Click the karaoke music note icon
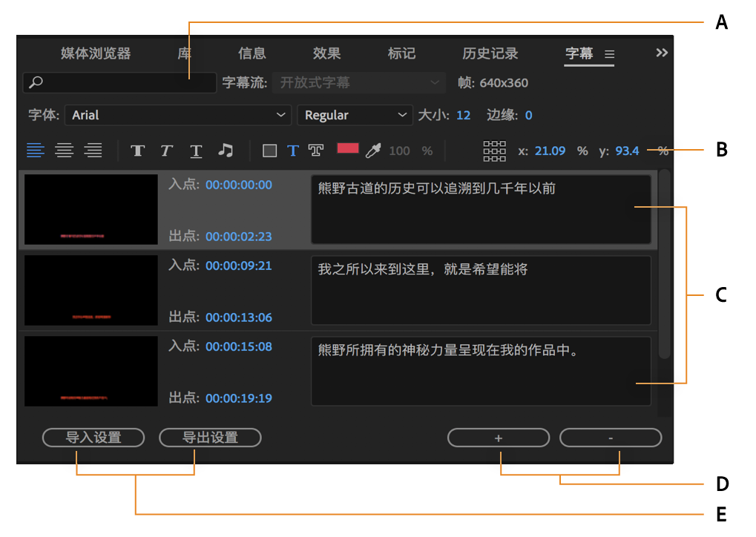This screenshot has height=537, width=756. (x=226, y=150)
